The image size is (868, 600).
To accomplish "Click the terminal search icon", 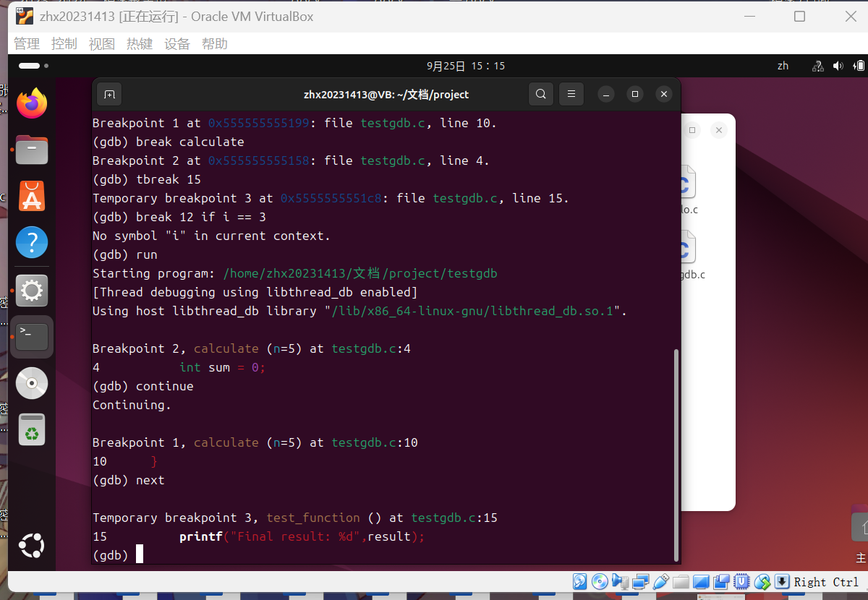I will tap(541, 94).
